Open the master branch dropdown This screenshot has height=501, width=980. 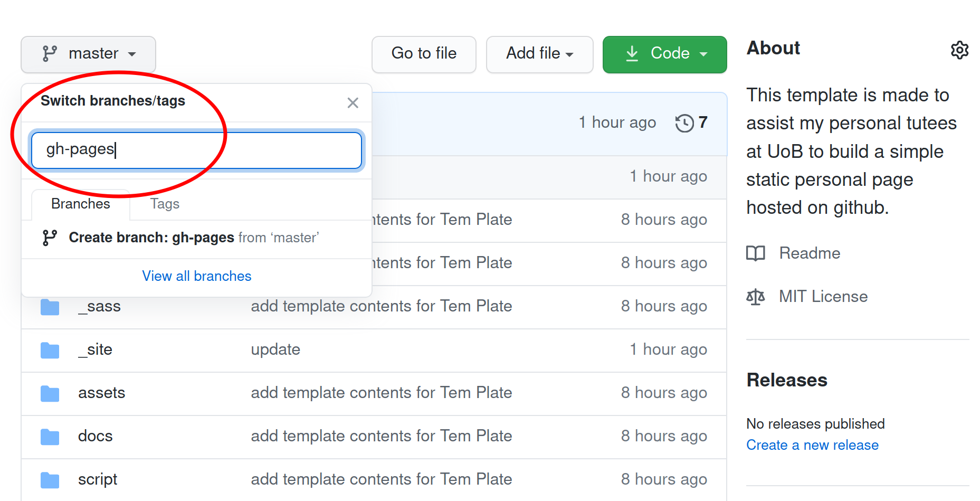tap(88, 54)
